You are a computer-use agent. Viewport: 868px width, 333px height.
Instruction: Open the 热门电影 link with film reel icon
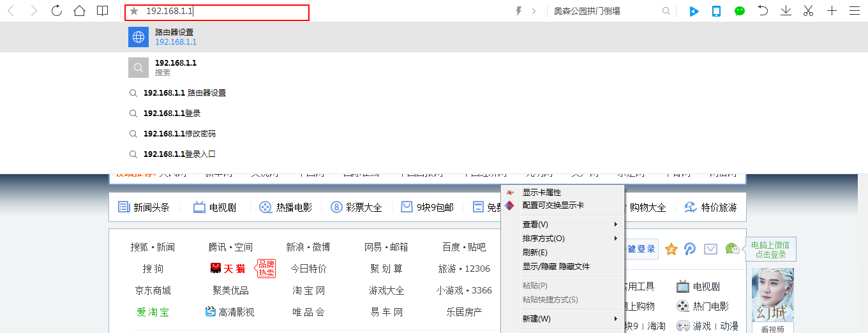point(703,306)
